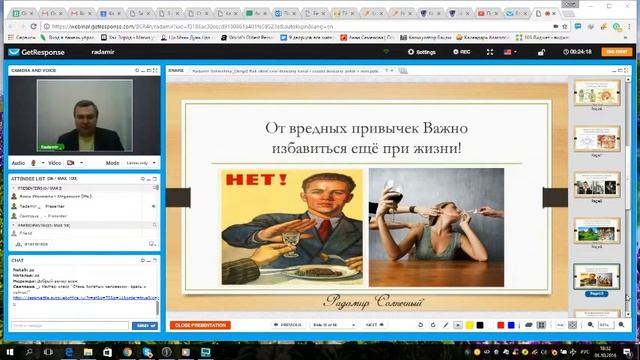The width and height of the screenshot is (640, 360).
Task: Open Attendee List panel settings gear
Action: (142, 179)
